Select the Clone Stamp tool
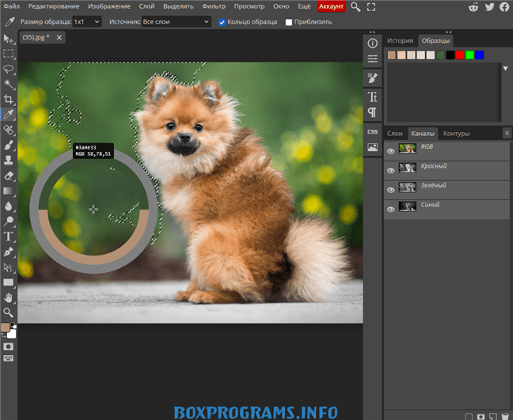Viewport: 513px width, 420px height. (x=8, y=160)
